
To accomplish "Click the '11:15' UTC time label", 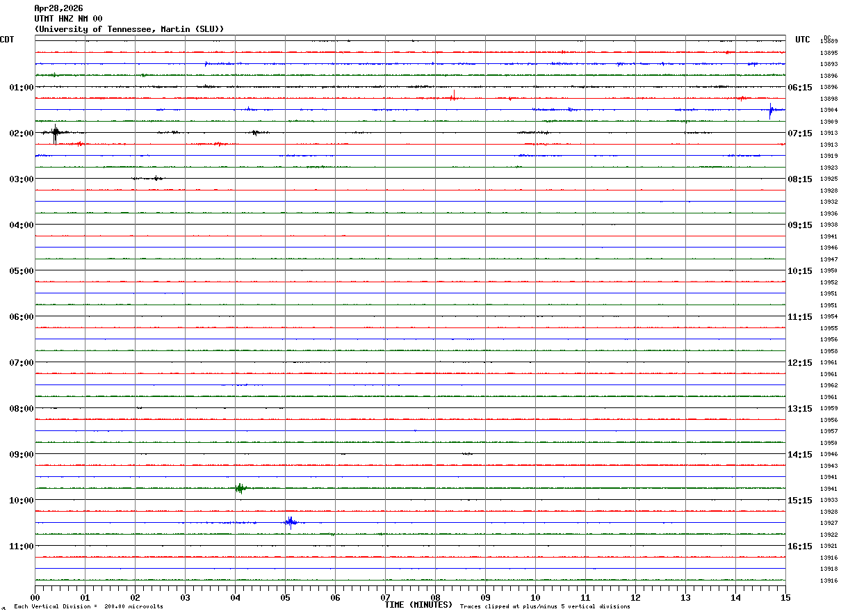I will 800,317.
